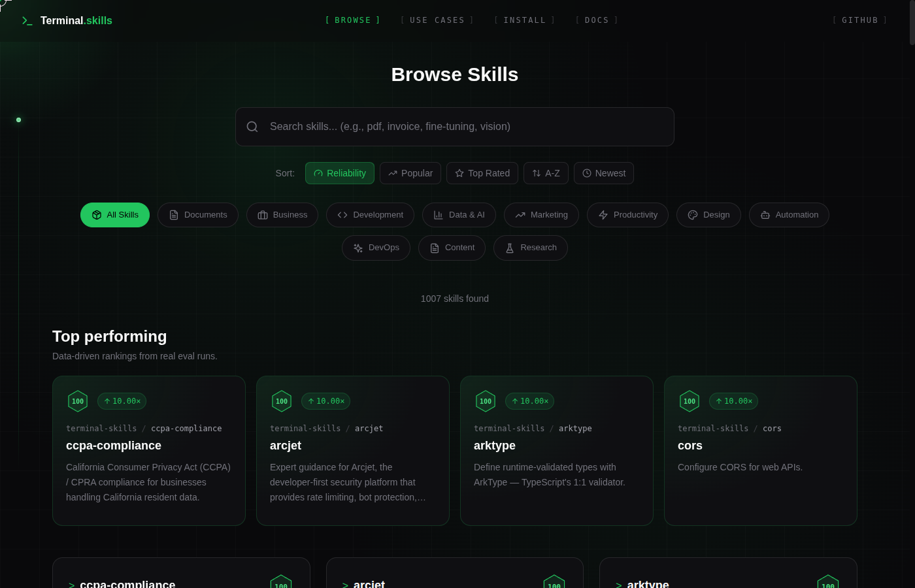
Task: Click the star icon in Top Rated
Action: pyautogui.click(x=459, y=173)
